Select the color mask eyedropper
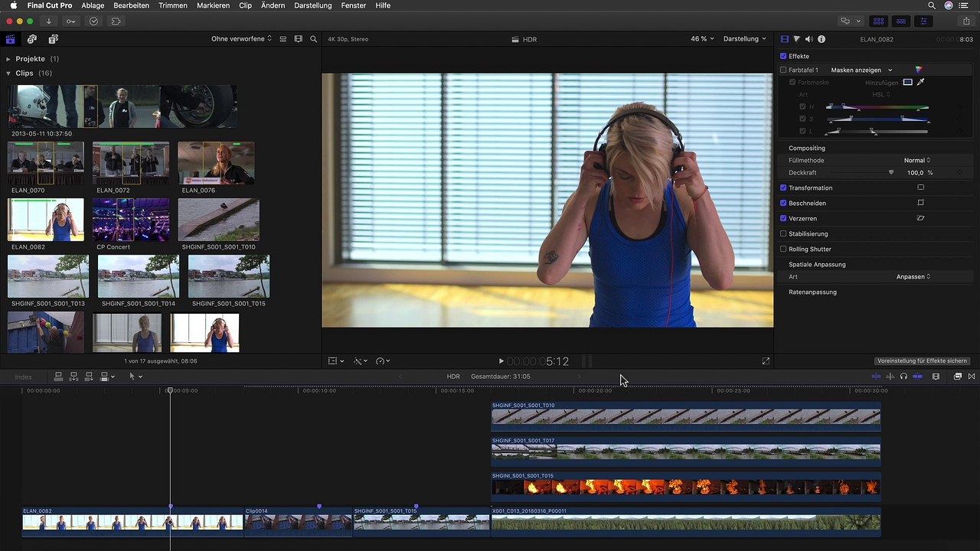 (x=921, y=82)
